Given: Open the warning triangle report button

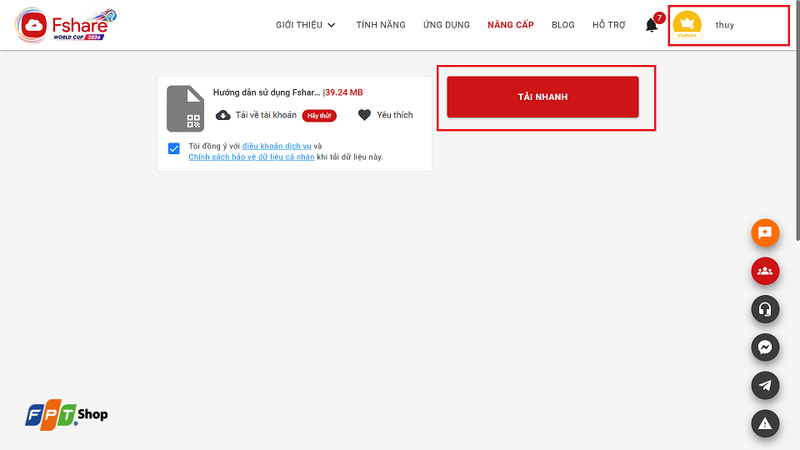Looking at the screenshot, I should [765, 423].
